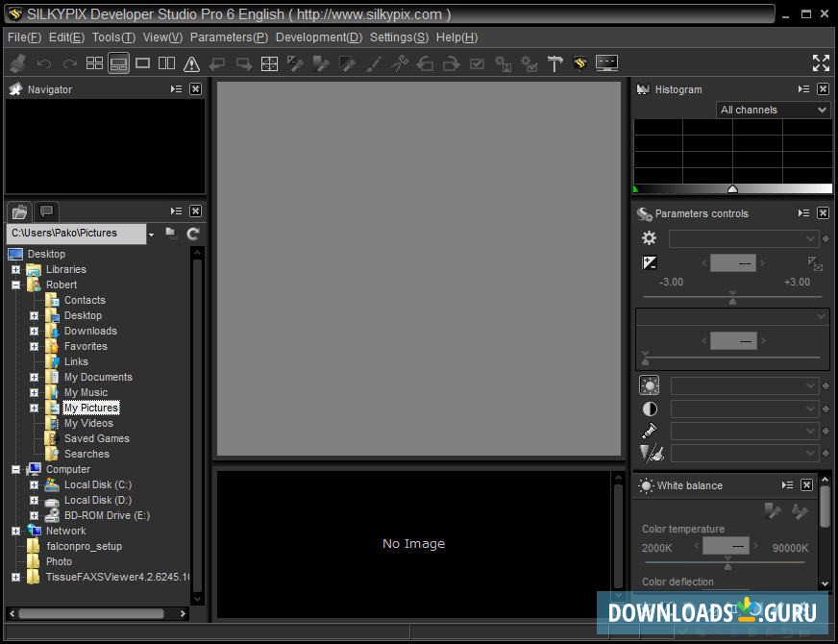838x644 pixels.
Task: Click the SILKYPIX logo toolbar icon
Action: coord(580,63)
